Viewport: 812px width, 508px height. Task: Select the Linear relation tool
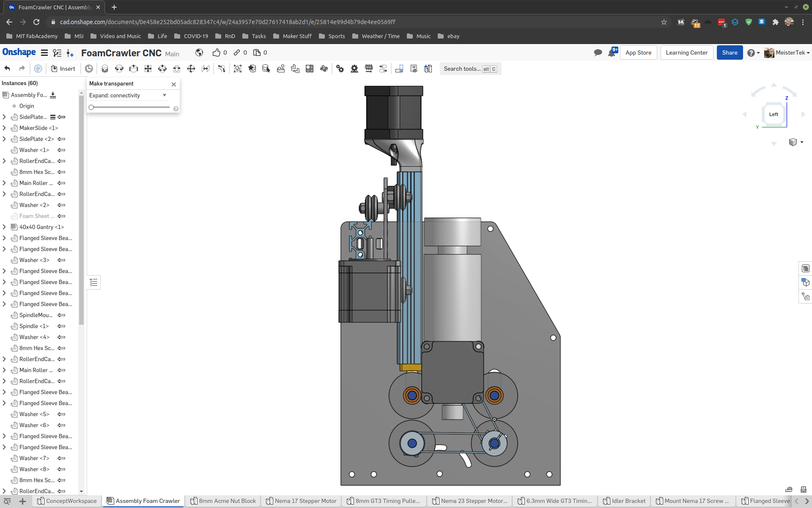[383, 69]
